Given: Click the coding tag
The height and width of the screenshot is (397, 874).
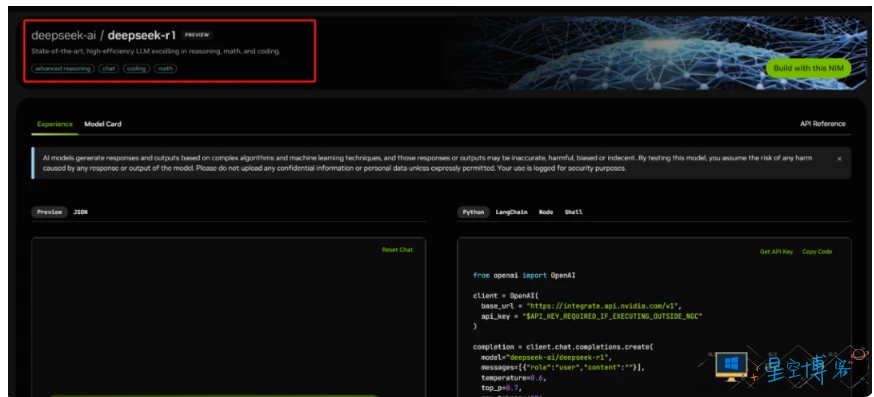Looking at the screenshot, I should pyautogui.click(x=136, y=69).
